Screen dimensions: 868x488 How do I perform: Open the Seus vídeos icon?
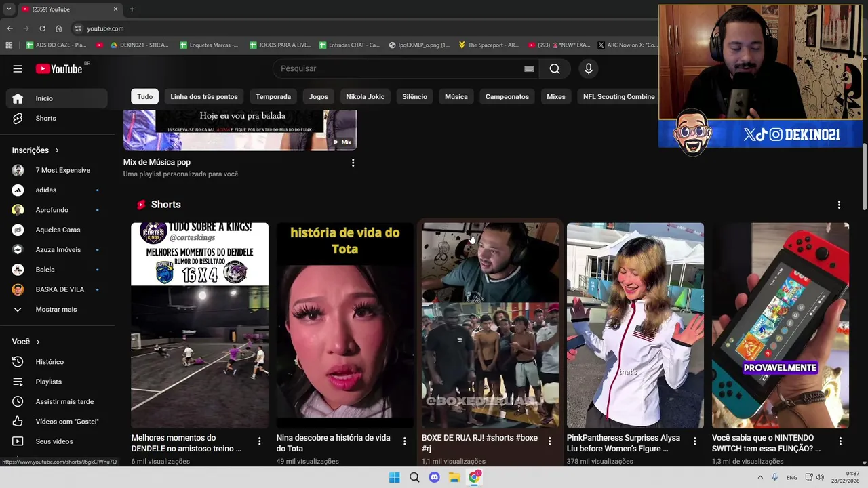18,441
